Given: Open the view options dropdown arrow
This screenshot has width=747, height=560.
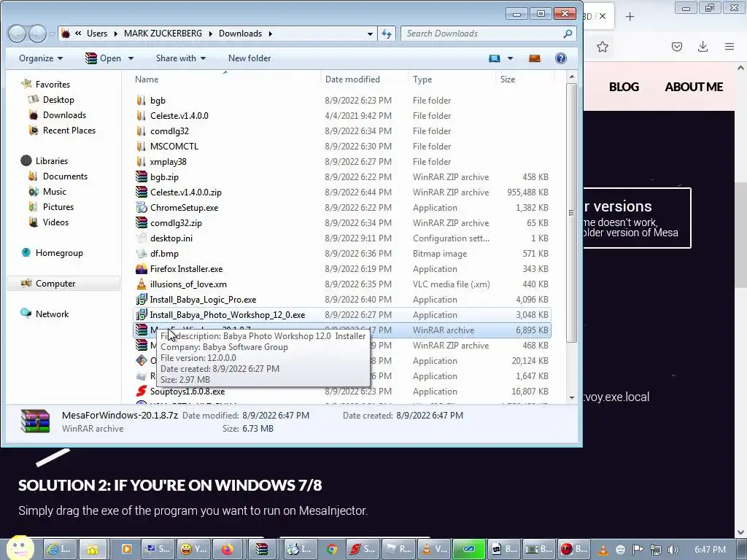Looking at the screenshot, I should pos(510,58).
